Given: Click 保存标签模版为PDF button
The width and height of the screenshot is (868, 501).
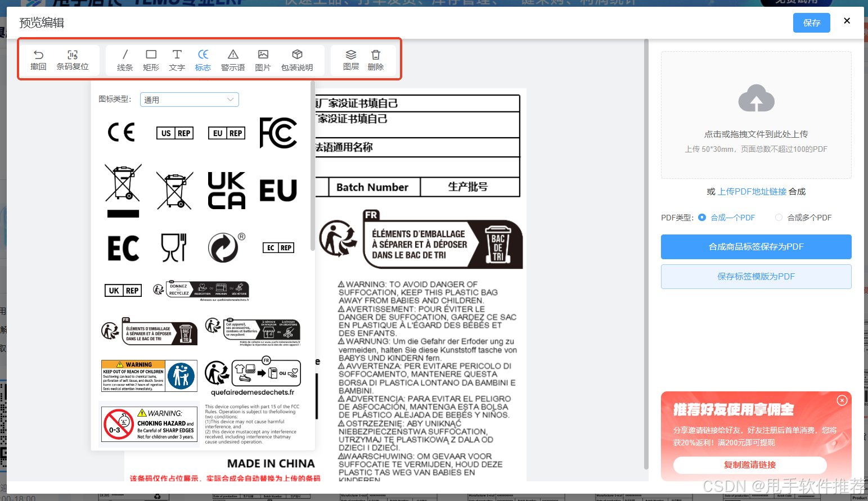Looking at the screenshot, I should click(x=756, y=277).
